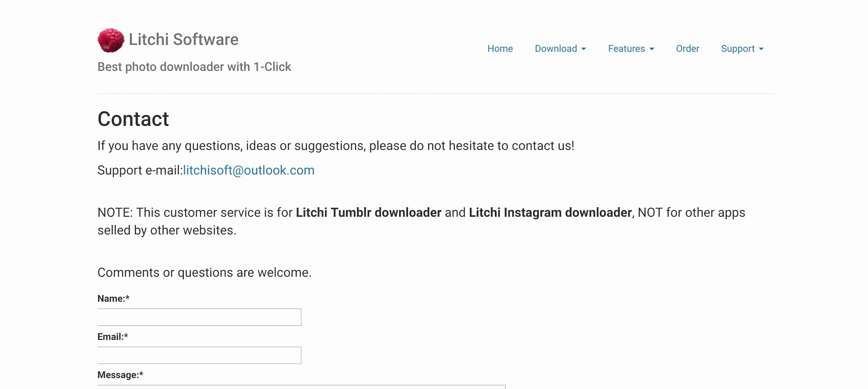Click the caret arrow beside Download
Screen dimensions: 868x389
(x=583, y=49)
